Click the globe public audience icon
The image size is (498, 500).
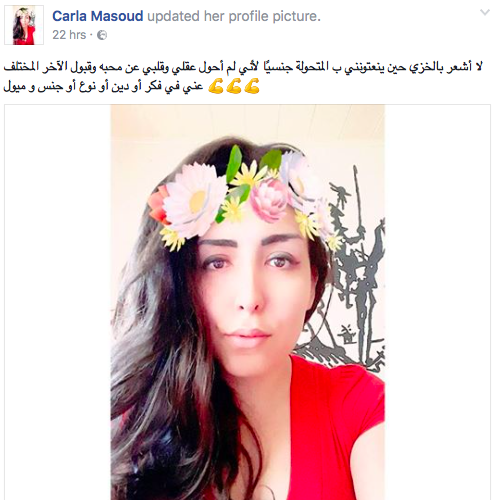click(x=102, y=35)
